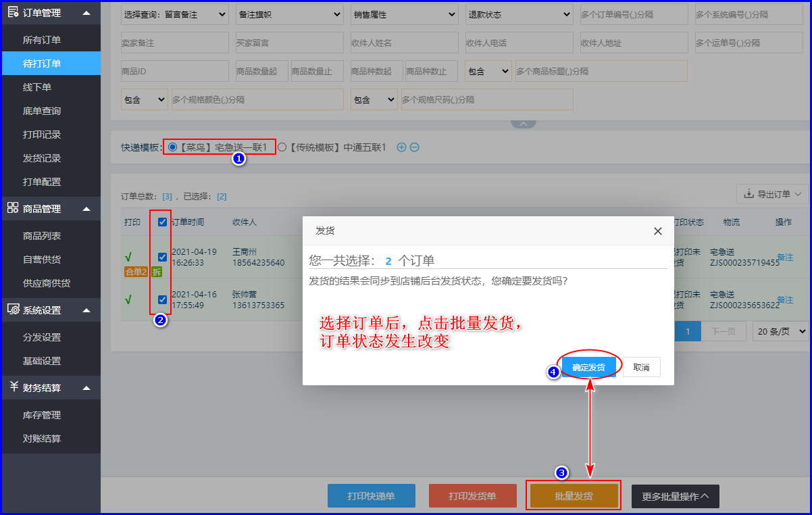Viewport: 812px width, 515px height.
Task: Uncheck the order checkbox for 王商州
Action: [x=162, y=257]
